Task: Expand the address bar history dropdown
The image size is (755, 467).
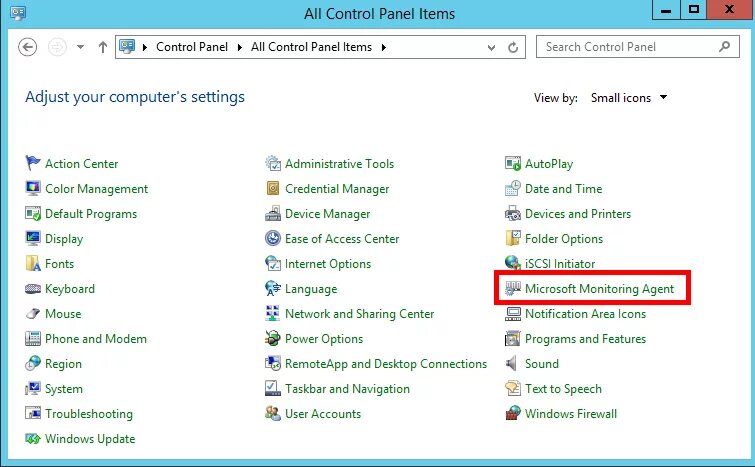Action: point(491,48)
